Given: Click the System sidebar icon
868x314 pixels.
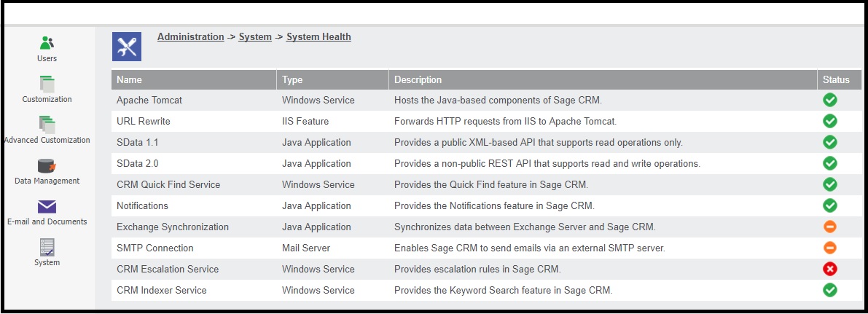Looking at the screenshot, I should click(47, 247).
